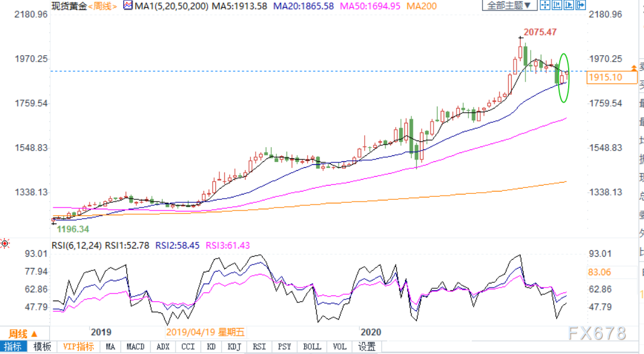644x354 pixels.
Task: Toggle the crosshair cursor icon
Action: point(546,5)
